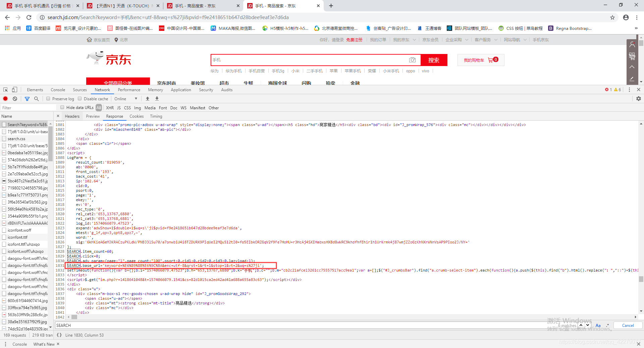Click the camera image search icon
The width and height of the screenshot is (644, 348).
click(412, 60)
